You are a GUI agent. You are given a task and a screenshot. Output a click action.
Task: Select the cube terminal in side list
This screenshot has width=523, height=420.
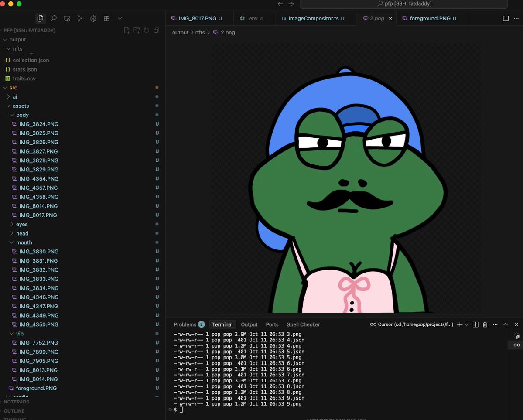pos(516,336)
